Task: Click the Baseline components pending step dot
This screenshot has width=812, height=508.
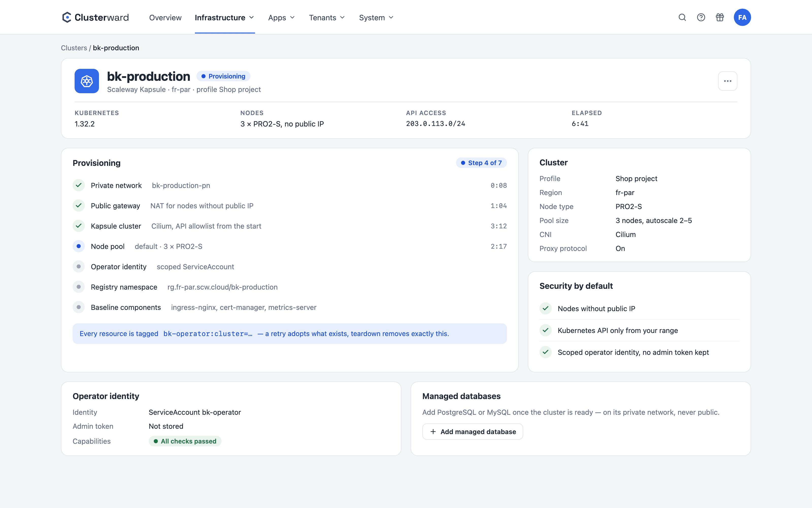Action: click(x=78, y=307)
